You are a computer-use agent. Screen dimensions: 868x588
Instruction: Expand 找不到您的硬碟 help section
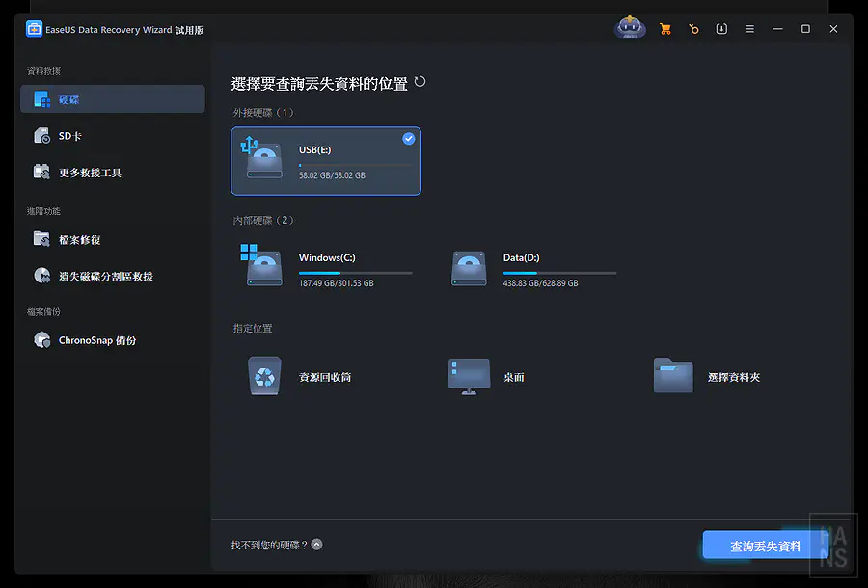315,544
